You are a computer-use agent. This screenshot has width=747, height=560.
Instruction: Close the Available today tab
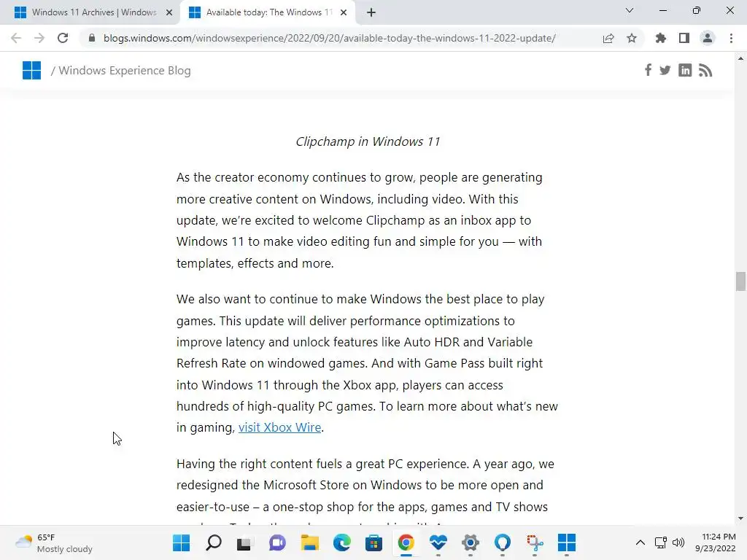pyautogui.click(x=344, y=12)
